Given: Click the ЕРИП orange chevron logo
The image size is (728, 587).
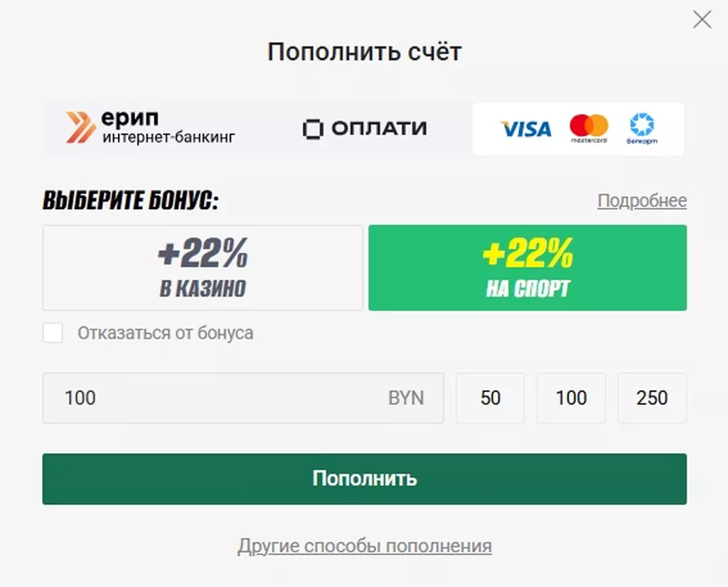Looking at the screenshot, I should coord(80,127).
